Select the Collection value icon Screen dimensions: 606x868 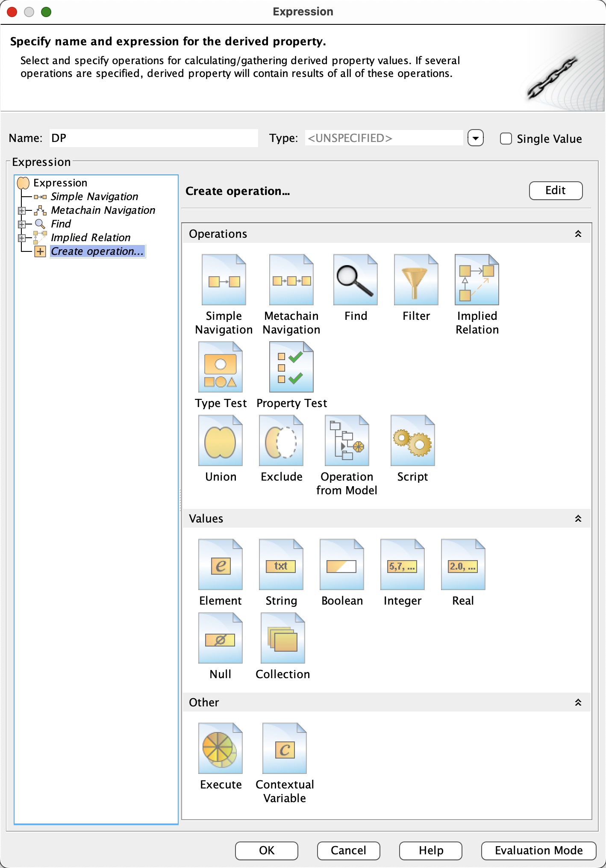click(x=282, y=638)
